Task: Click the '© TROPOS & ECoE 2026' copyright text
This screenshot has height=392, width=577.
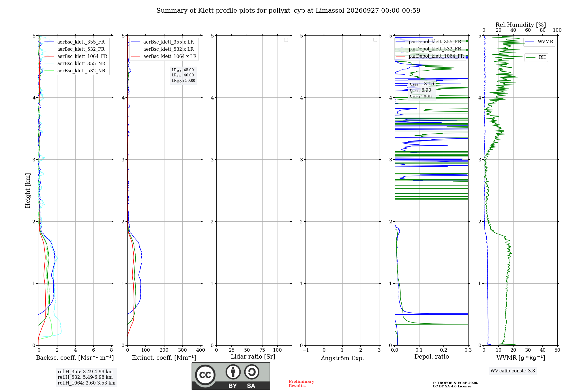Action: [456, 383]
